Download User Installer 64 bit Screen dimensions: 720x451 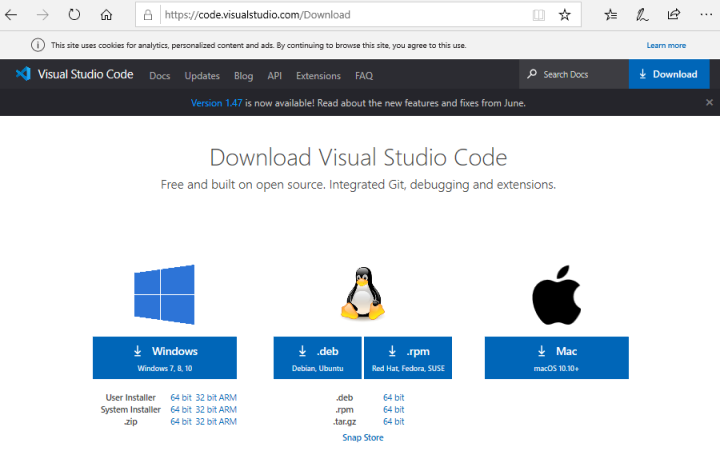pos(181,397)
